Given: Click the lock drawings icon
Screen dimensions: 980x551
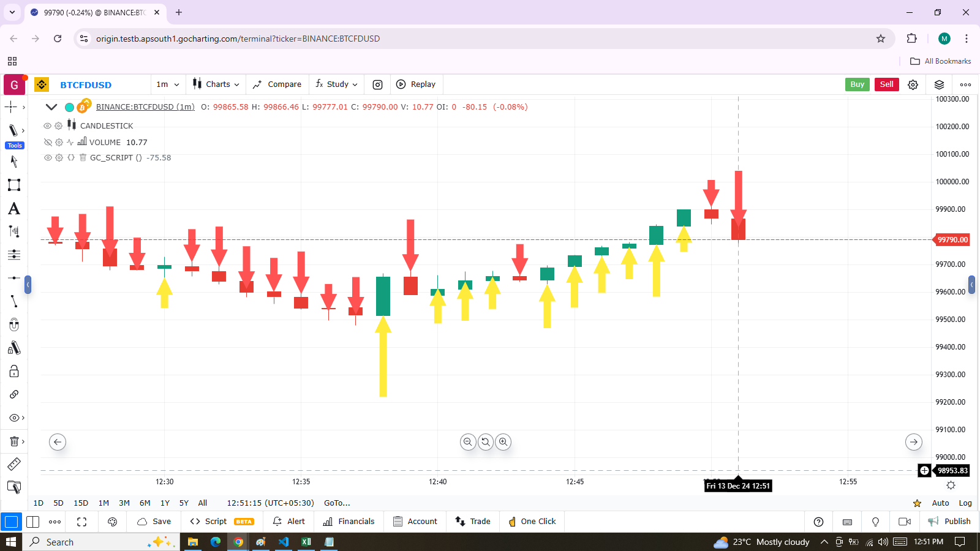Looking at the screenshot, I should 13,372.
